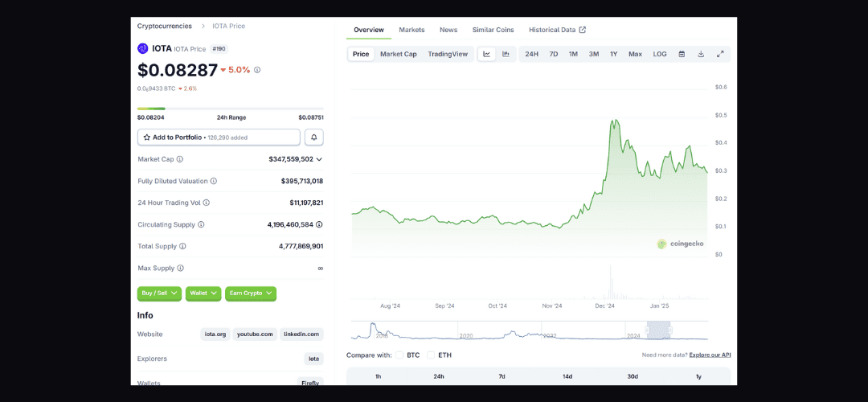868x402 pixels.
Task: Open Buy / Sell dropdown
Action: point(159,293)
